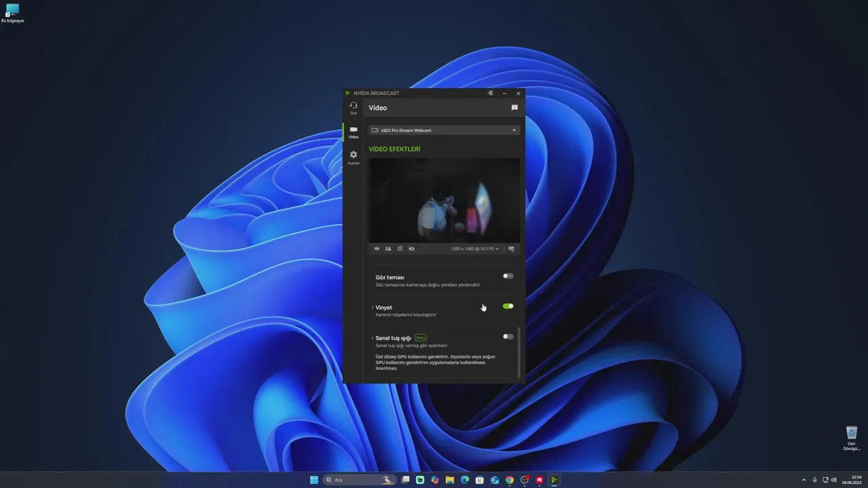
Task: Click the Beta badge next to Sanal tuş ışığı
Action: coord(420,338)
